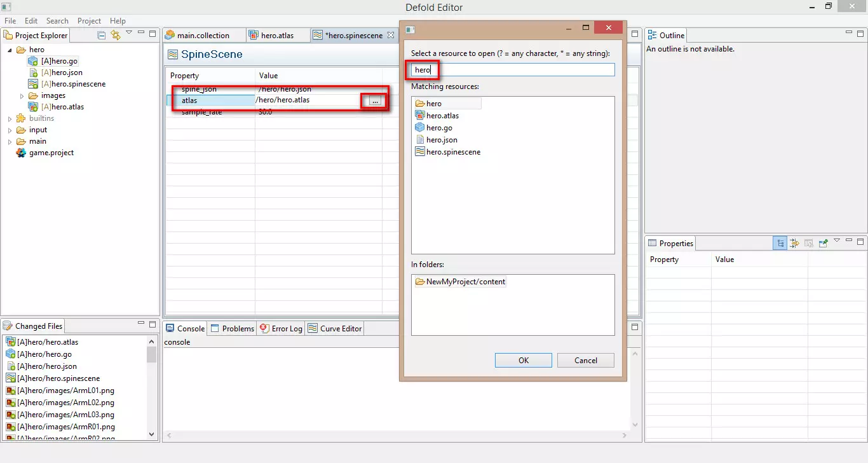The image size is (868, 463).
Task: Toggle Show Categories in Properties panel
Action: (780, 243)
